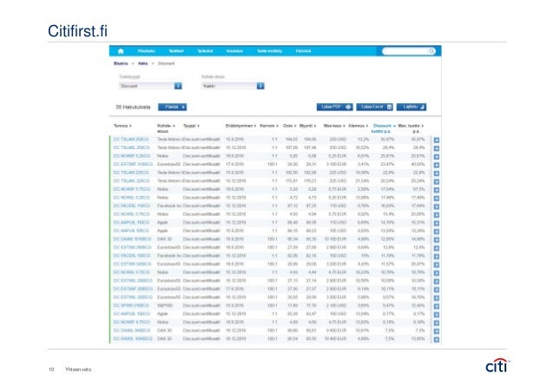
Task: Open the Koulutus navigation menu item
Action: coord(234,51)
